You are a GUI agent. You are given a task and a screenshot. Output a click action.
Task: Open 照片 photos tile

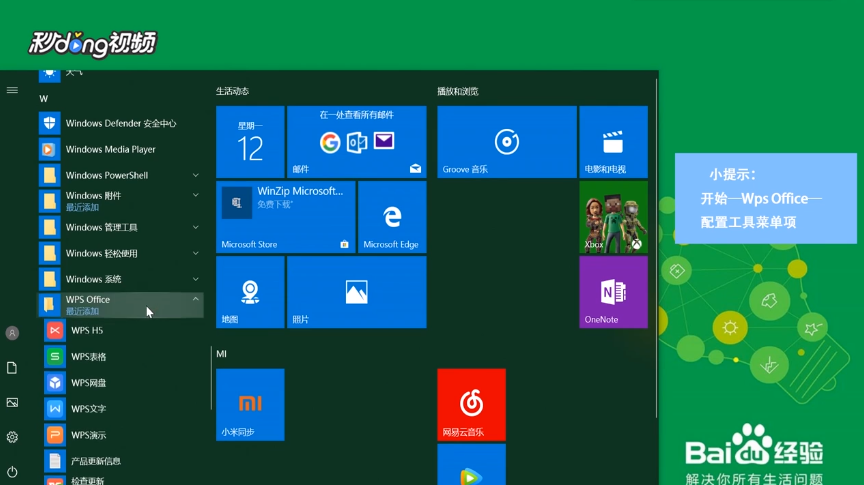(x=357, y=292)
